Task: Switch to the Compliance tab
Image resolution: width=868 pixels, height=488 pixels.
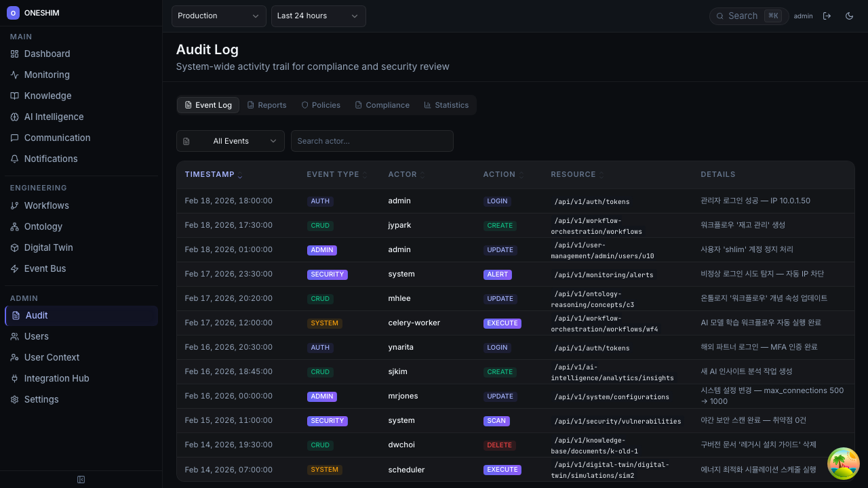Action: pos(382,105)
